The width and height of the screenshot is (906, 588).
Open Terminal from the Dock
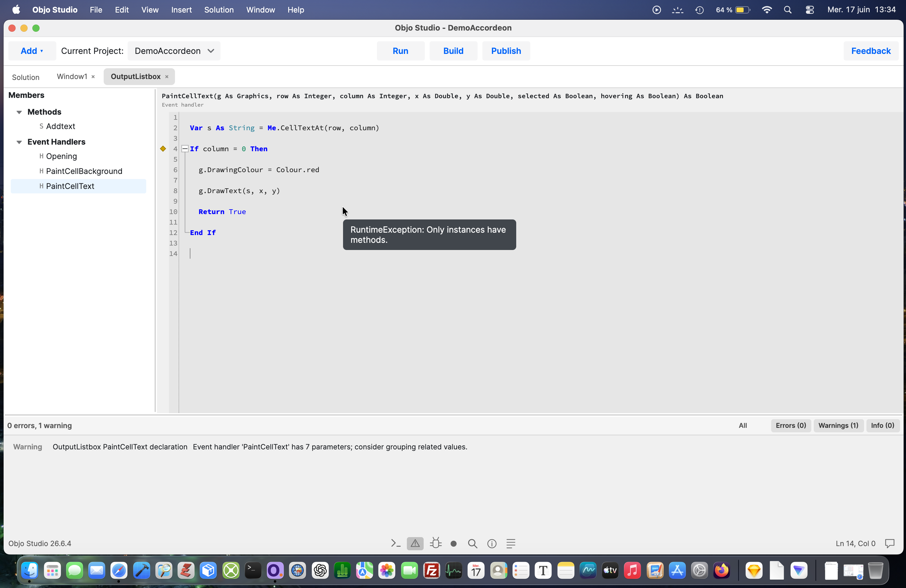253,570
